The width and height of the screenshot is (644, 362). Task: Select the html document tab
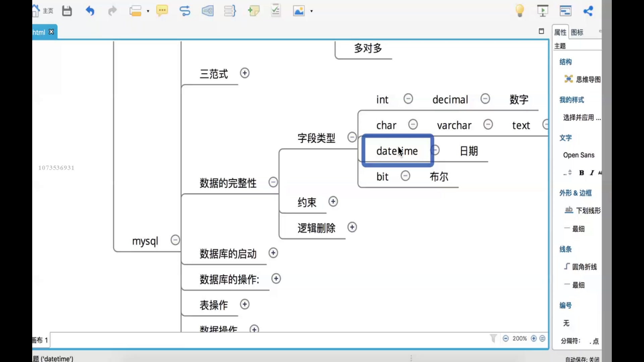(39, 33)
